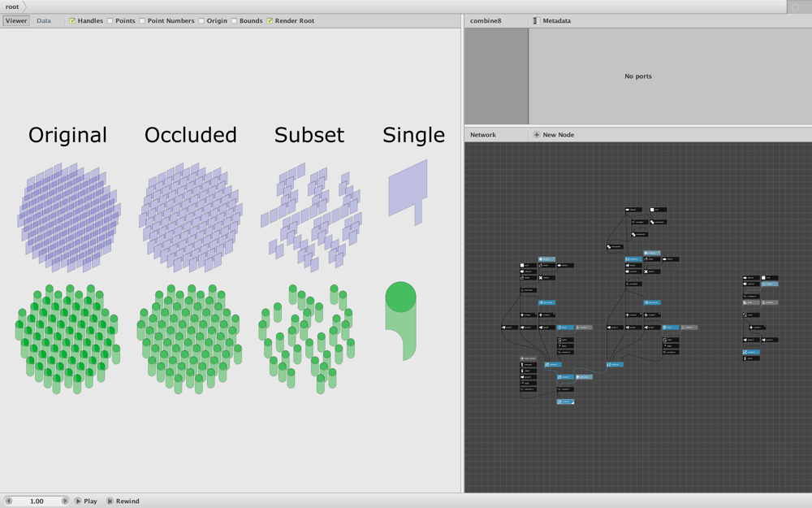Click the combine8 node name label
The height and width of the screenshot is (508, 812).
486,21
